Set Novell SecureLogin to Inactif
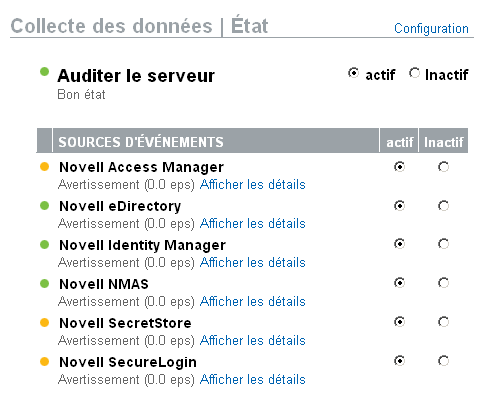The width and height of the screenshot is (489, 416). pyautogui.click(x=443, y=361)
